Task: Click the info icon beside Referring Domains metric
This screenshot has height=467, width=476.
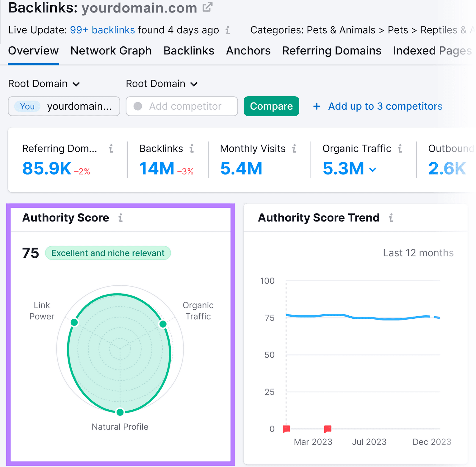Action: tap(111, 149)
